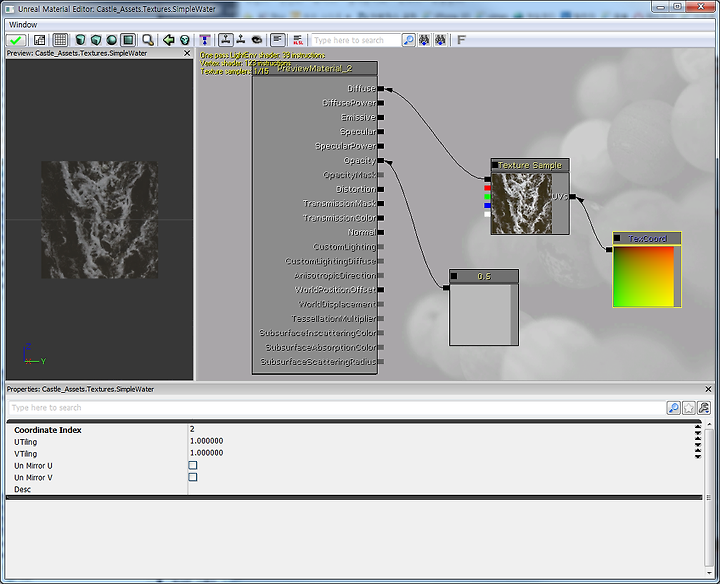Click the blue T clean-up toolbar icon
The image size is (720, 584).
coord(205,40)
